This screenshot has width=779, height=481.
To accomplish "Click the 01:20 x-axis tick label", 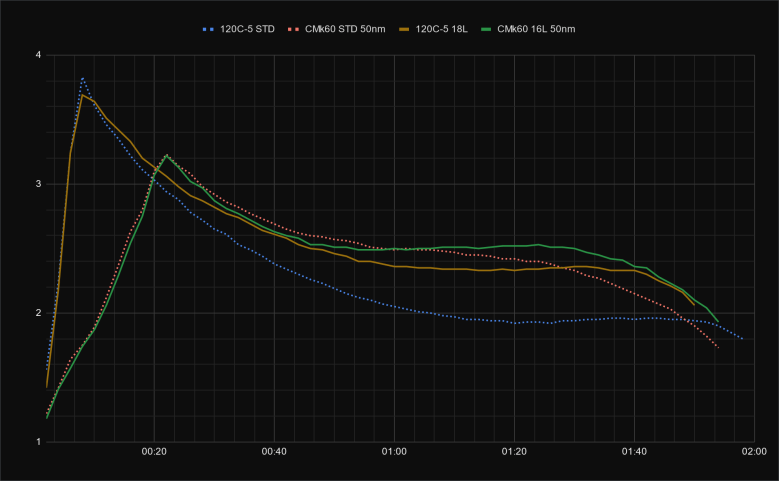I will 514,453.
